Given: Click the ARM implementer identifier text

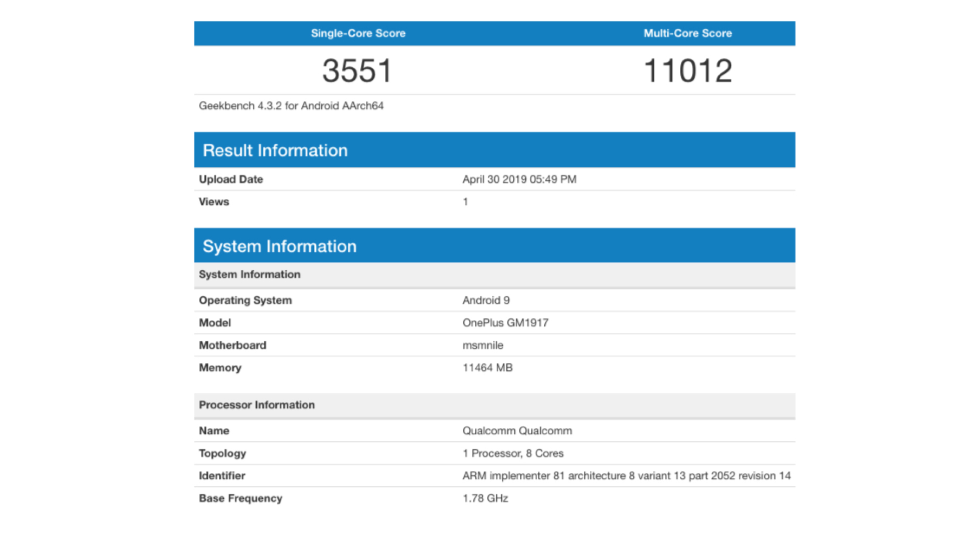Looking at the screenshot, I should 626,476.
